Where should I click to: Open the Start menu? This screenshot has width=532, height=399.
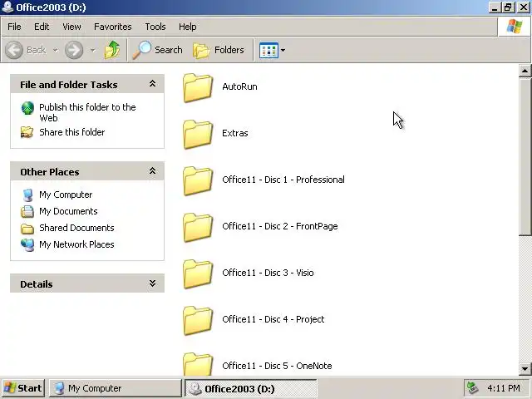[23, 388]
